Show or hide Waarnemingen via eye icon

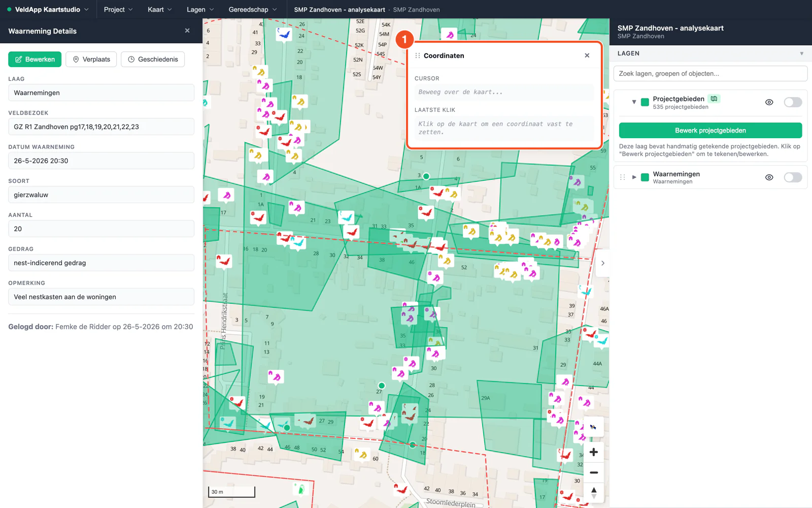click(x=769, y=177)
